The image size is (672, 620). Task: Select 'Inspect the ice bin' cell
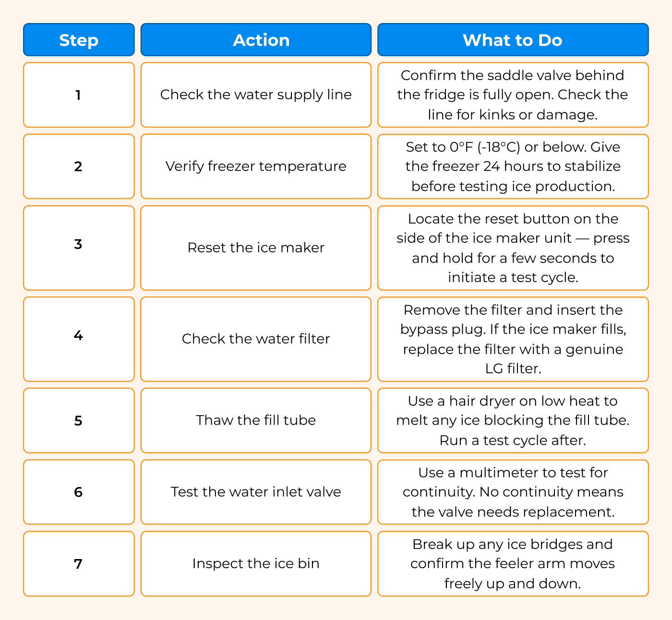point(256,563)
